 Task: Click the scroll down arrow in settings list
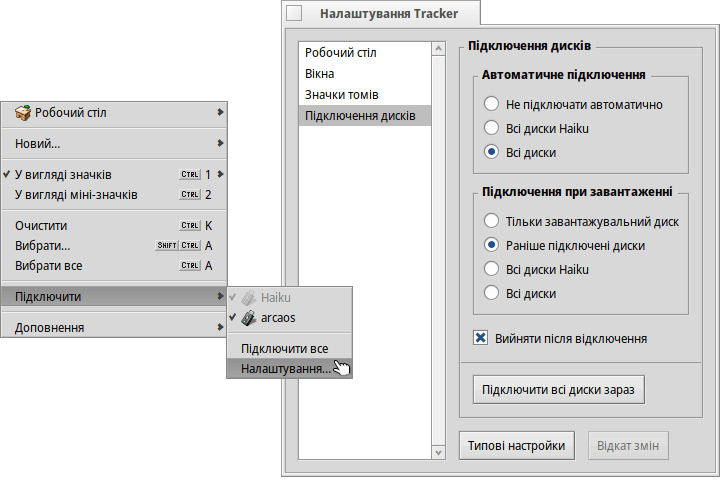[439, 453]
